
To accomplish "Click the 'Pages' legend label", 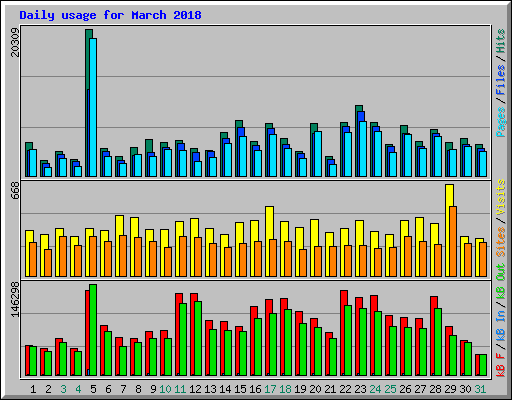I will (x=501, y=122).
